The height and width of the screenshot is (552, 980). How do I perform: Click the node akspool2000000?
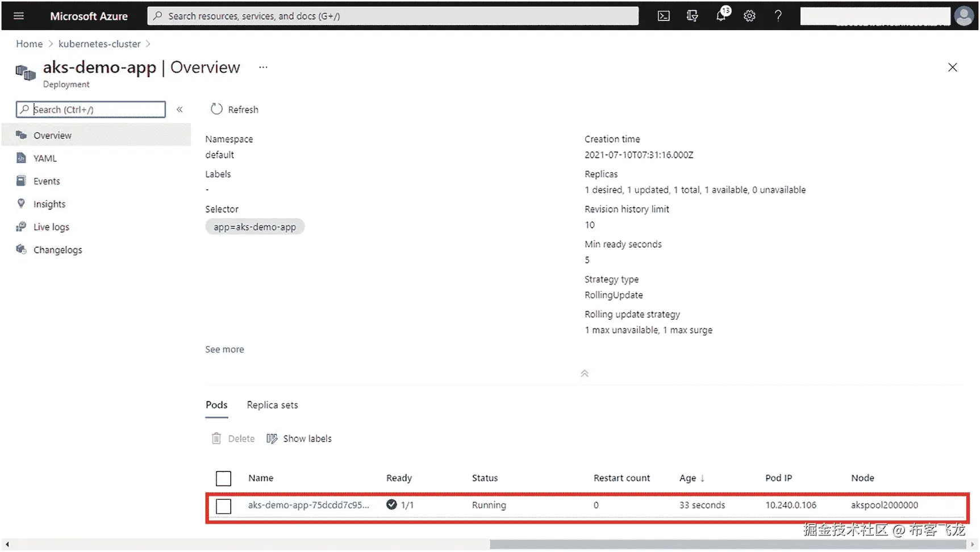(x=885, y=505)
